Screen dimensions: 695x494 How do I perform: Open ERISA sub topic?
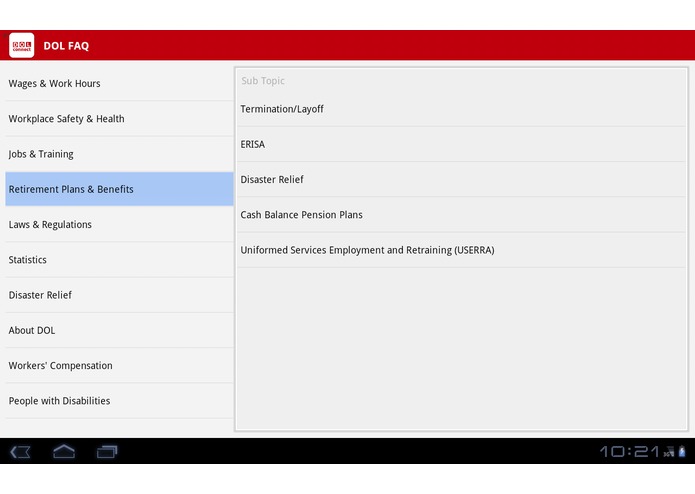click(x=461, y=144)
